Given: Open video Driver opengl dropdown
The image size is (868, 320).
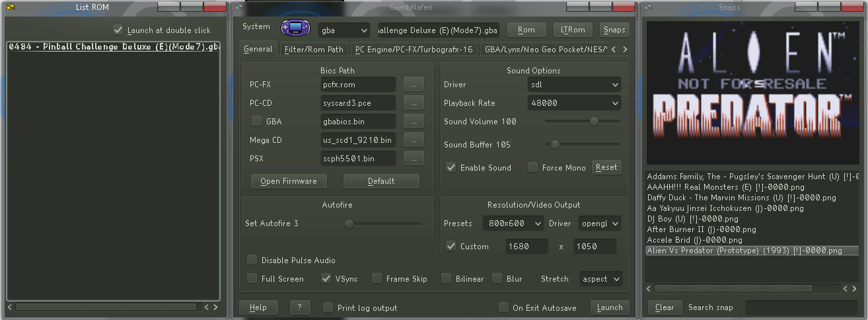Looking at the screenshot, I should pos(600,223).
